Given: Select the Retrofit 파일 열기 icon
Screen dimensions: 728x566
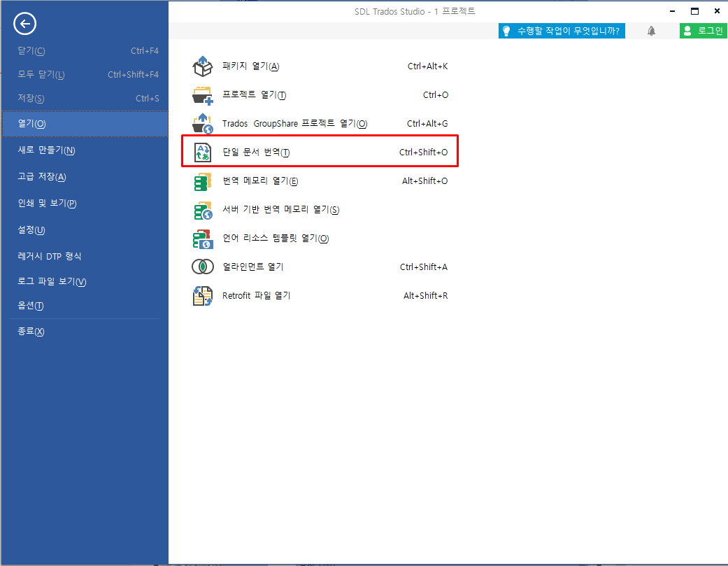Looking at the screenshot, I should coord(202,295).
